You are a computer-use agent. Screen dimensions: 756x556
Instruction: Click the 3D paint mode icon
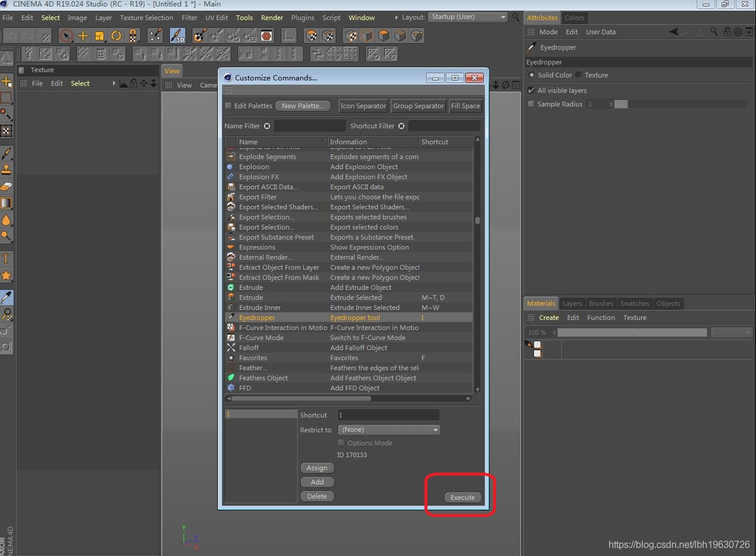point(177,35)
